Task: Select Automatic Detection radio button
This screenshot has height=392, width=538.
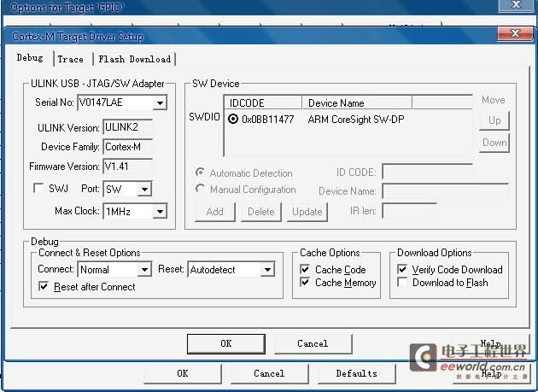Action: pos(200,172)
